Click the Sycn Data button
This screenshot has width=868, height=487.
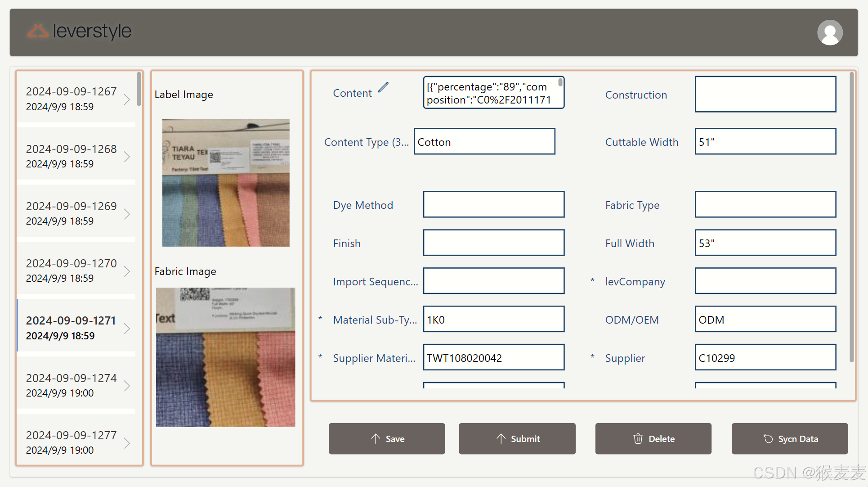click(x=789, y=438)
